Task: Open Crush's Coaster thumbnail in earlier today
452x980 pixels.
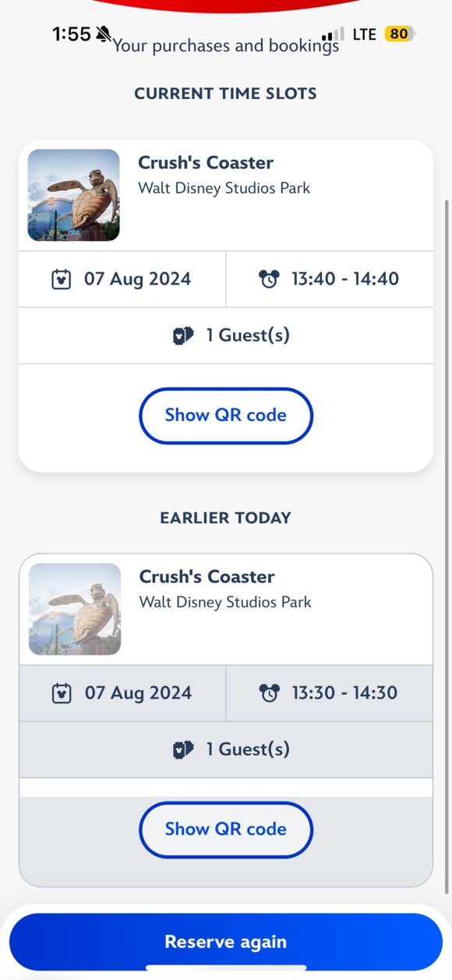Action: click(x=75, y=609)
